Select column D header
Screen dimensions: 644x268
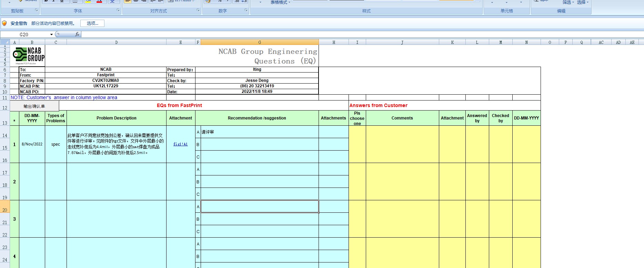click(117, 42)
